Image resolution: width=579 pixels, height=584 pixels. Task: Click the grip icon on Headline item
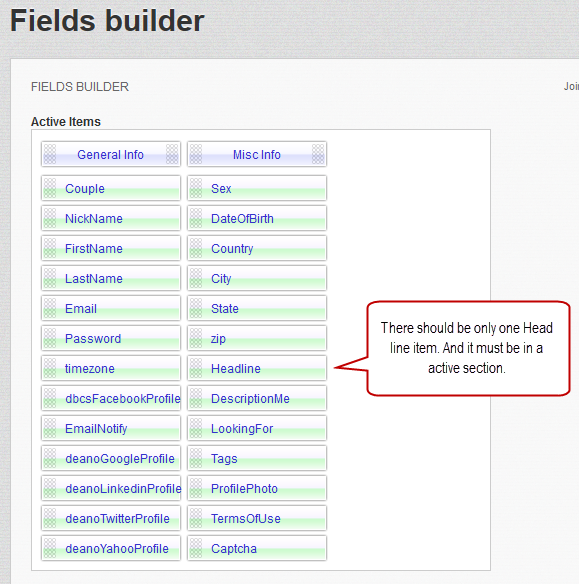196,368
